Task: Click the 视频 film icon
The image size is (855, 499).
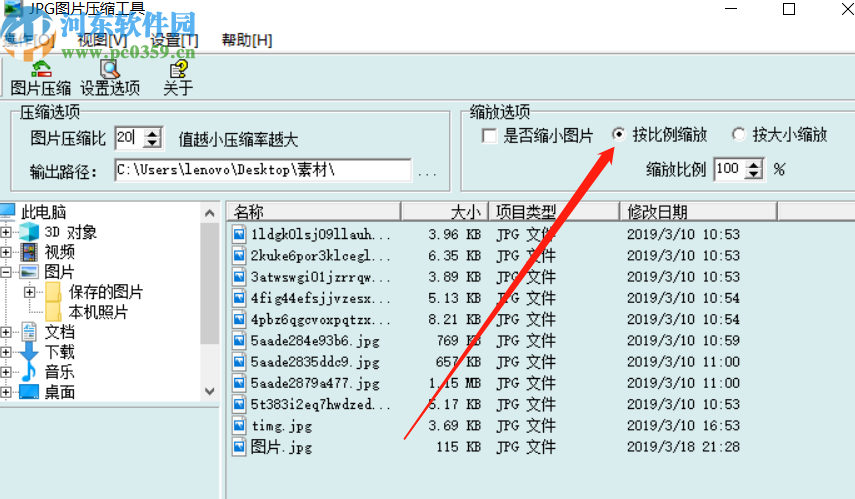Action: [29, 252]
